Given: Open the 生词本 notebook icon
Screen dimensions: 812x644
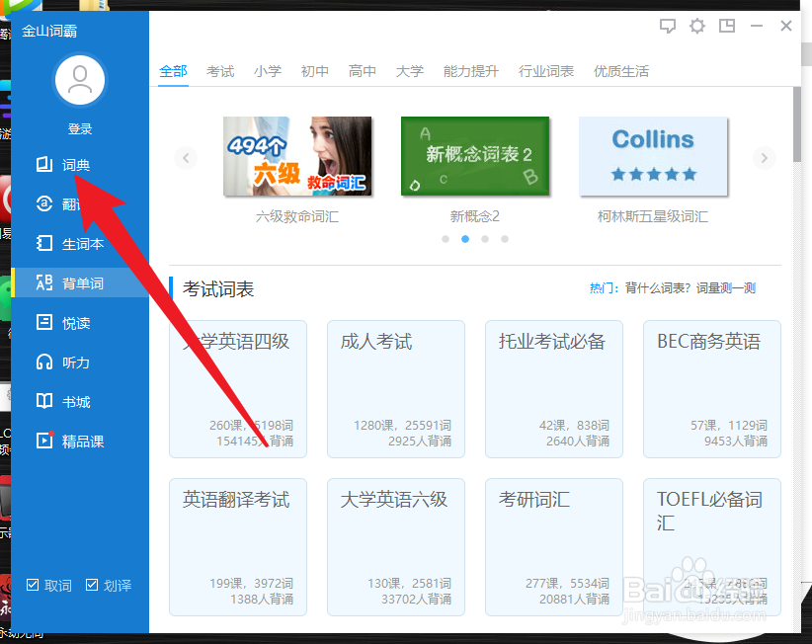Looking at the screenshot, I should point(44,243).
